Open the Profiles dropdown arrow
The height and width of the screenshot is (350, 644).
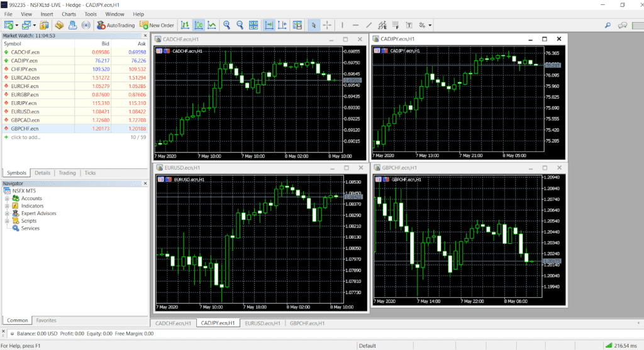[34, 25]
